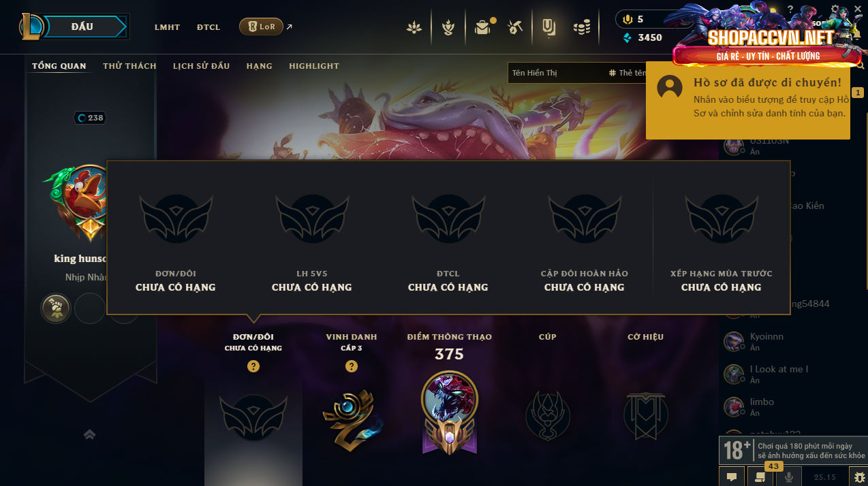Open the crafting hammer icon in top bar
The height and width of the screenshot is (486, 868).
tap(514, 27)
